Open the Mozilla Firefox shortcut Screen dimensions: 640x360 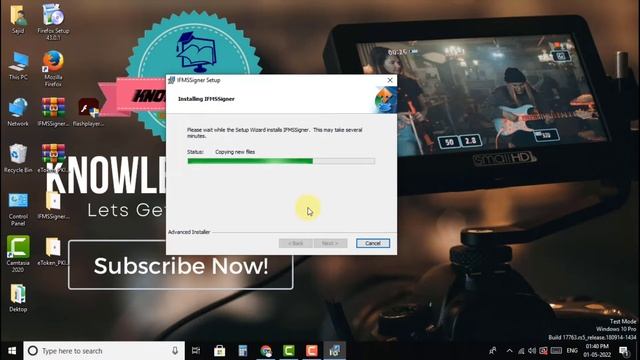pyautogui.click(x=53, y=68)
